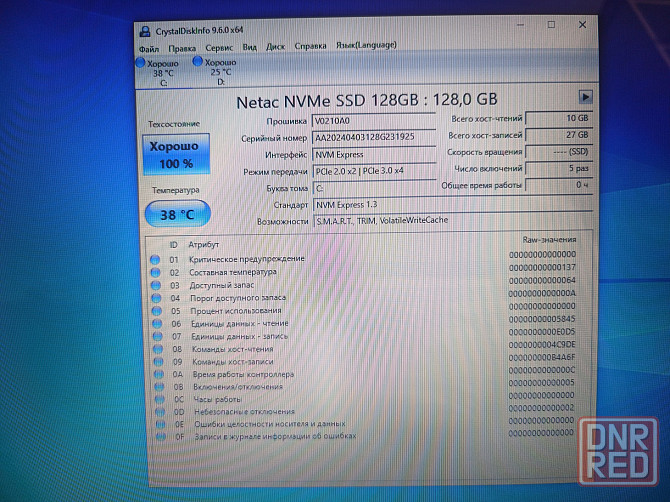Click the CrystalDiskInfo title bar icon
670x502 pixels.
click(145, 31)
